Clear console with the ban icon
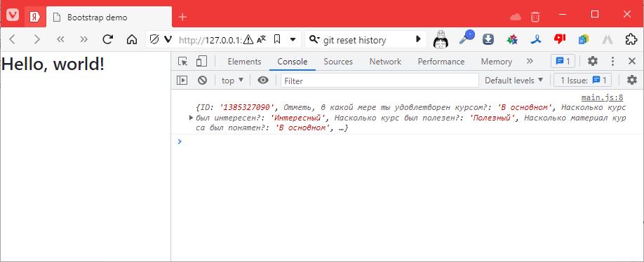644x262 pixels. click(202, 81)
